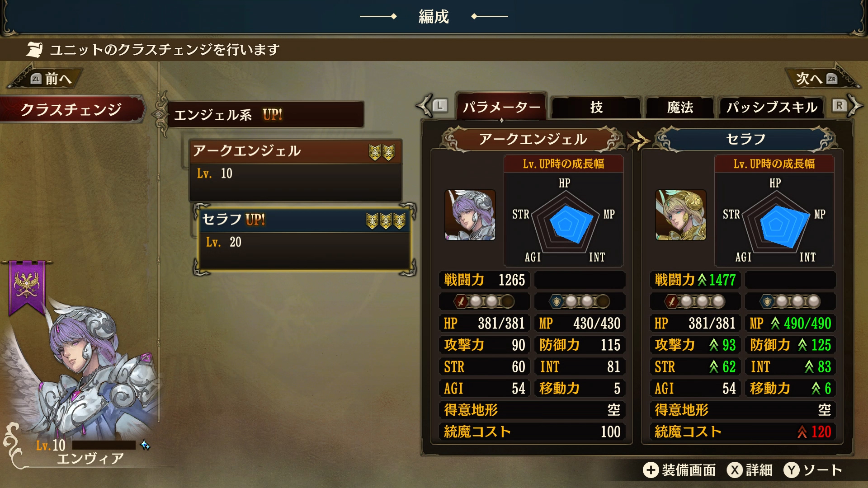Image resolution: width=868 pixels, height=488 pixels.
Task: Click the X icon for 詳細
Action: coord(735,470)
